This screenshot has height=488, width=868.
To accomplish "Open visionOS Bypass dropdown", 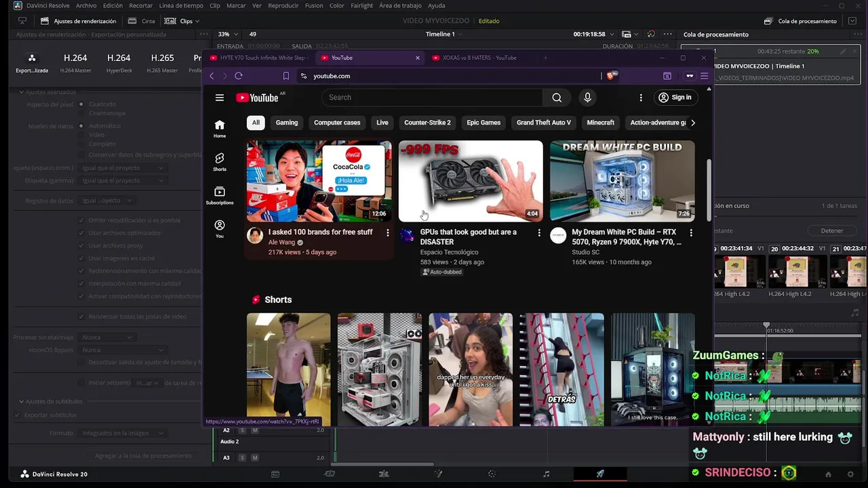I will [123, 350].
